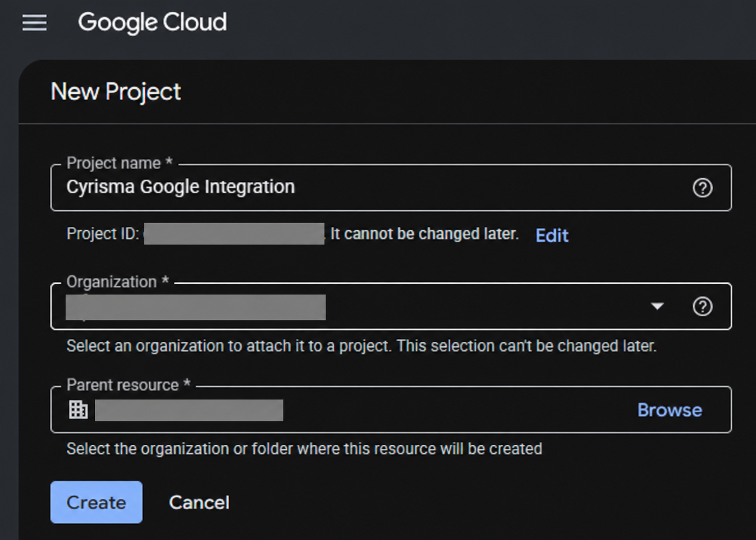Image resolution: width=756 pixels, height=540 pixels.
Task: Edit the Project ID
Action: click(552, 235)
